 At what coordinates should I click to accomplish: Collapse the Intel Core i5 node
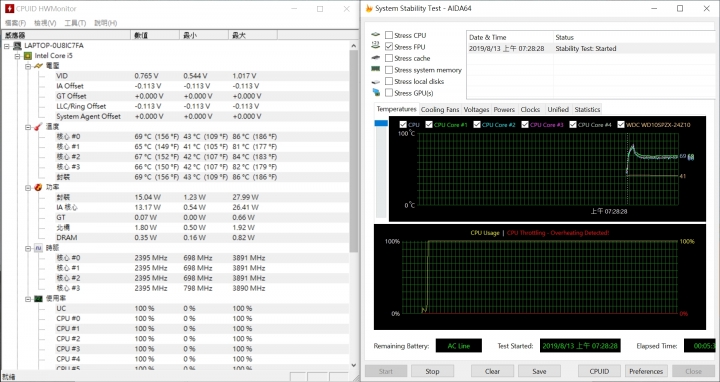tap(17, 56)
